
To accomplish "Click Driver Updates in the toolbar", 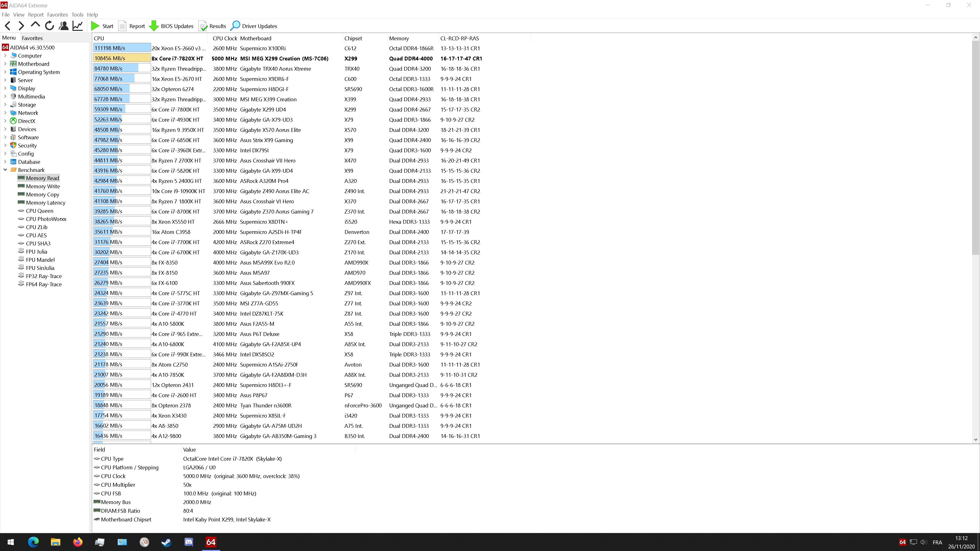I will click(254, 26).
